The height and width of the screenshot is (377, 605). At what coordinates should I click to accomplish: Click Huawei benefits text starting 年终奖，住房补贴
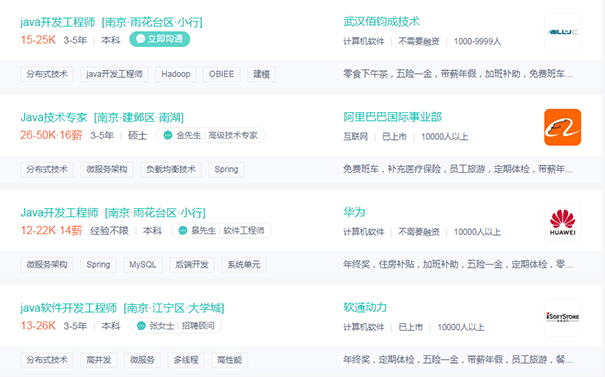point(458,265)
